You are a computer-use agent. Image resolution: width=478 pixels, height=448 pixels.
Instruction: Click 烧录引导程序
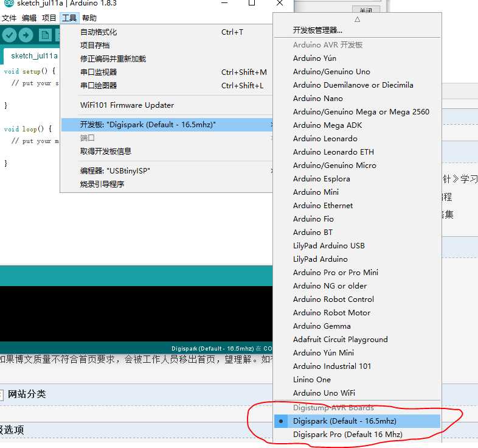click(x=167, y=184)
